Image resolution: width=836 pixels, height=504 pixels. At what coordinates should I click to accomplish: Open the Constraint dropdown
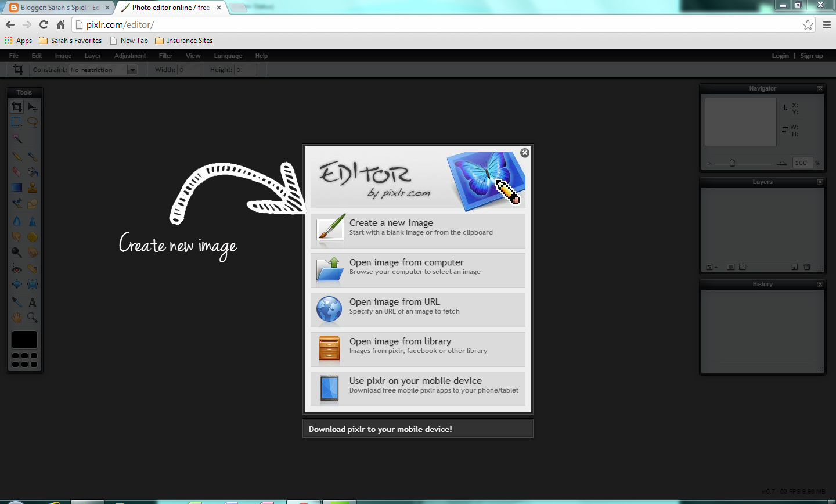click(103, 70)
